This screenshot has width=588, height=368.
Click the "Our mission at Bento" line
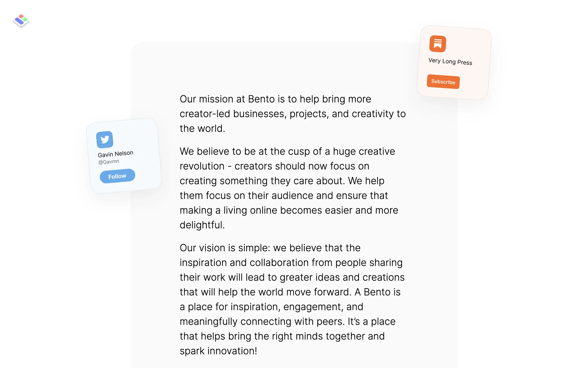coord(275,99)
